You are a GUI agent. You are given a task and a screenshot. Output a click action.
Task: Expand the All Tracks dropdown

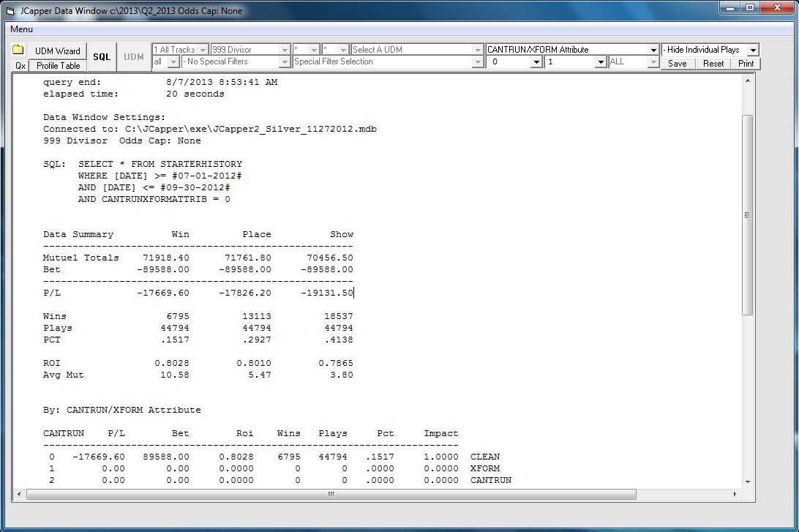(x=203, y=50)
